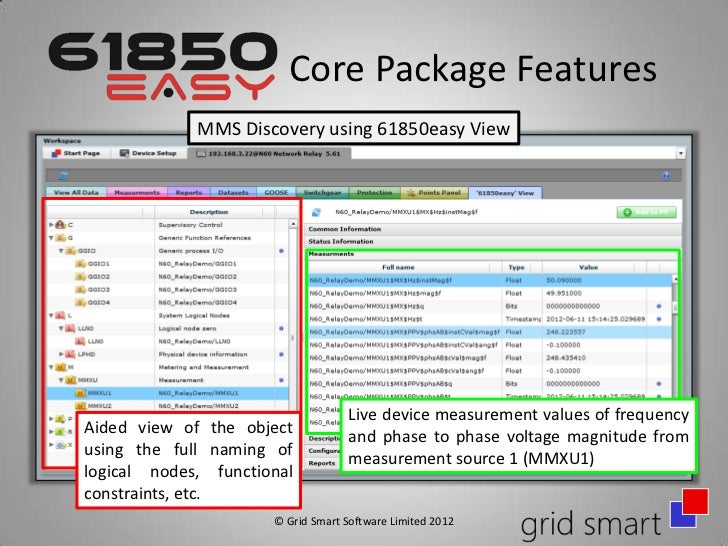Click the blue dot in the Hz$t Timestamp row
Screen dimensions: 728x546
click(659, 319)
